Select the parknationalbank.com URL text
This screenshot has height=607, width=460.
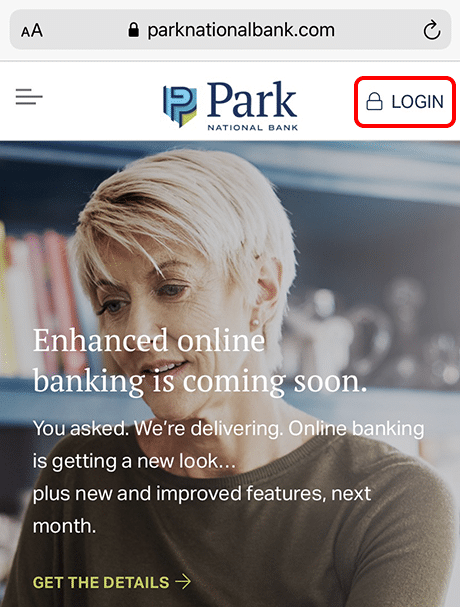(x=241, y=30)
